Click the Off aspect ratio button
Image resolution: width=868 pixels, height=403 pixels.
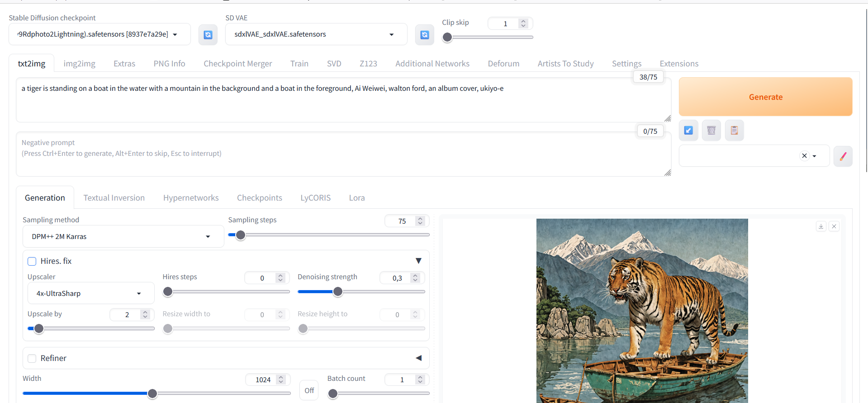309,390
